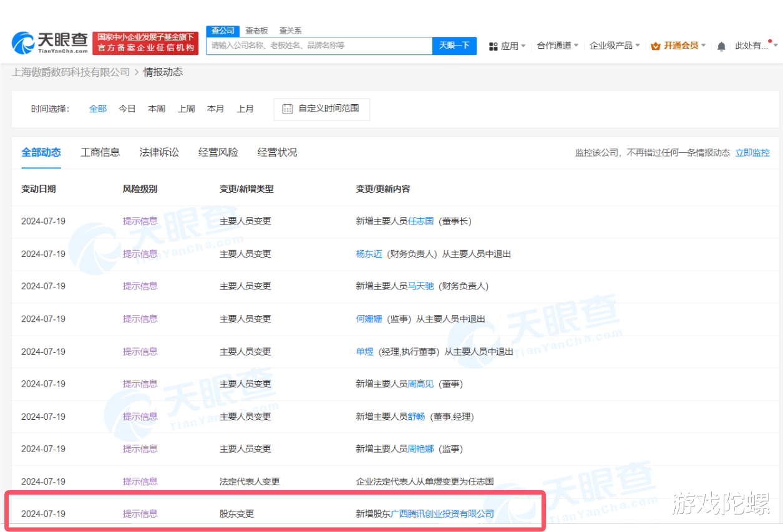Screen dimensions: 783x532
Task: Open the 何姗姗 person link
Action: [x=369, y=319]
